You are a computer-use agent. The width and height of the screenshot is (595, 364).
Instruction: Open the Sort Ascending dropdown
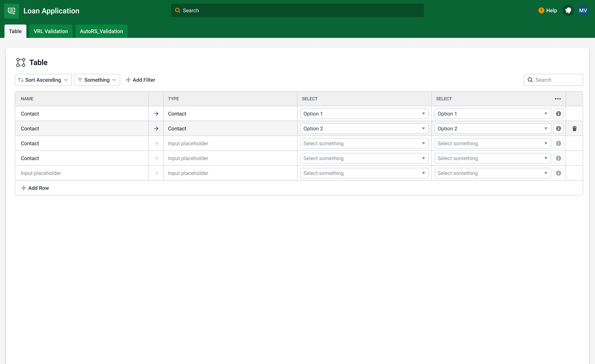point(43,80)
